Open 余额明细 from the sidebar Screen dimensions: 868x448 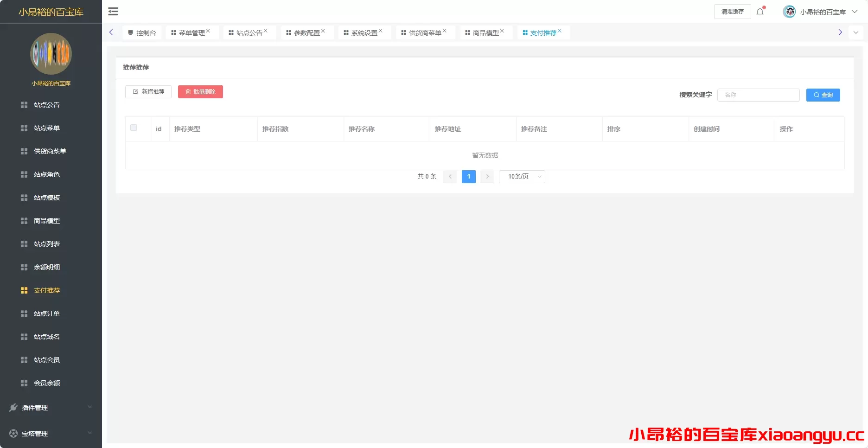46,267
